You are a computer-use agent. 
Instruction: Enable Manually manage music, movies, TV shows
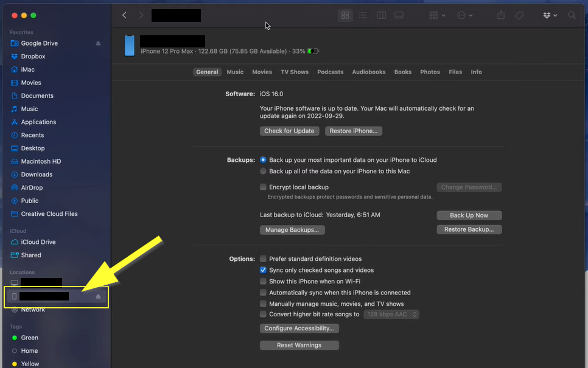pos(263,304)
